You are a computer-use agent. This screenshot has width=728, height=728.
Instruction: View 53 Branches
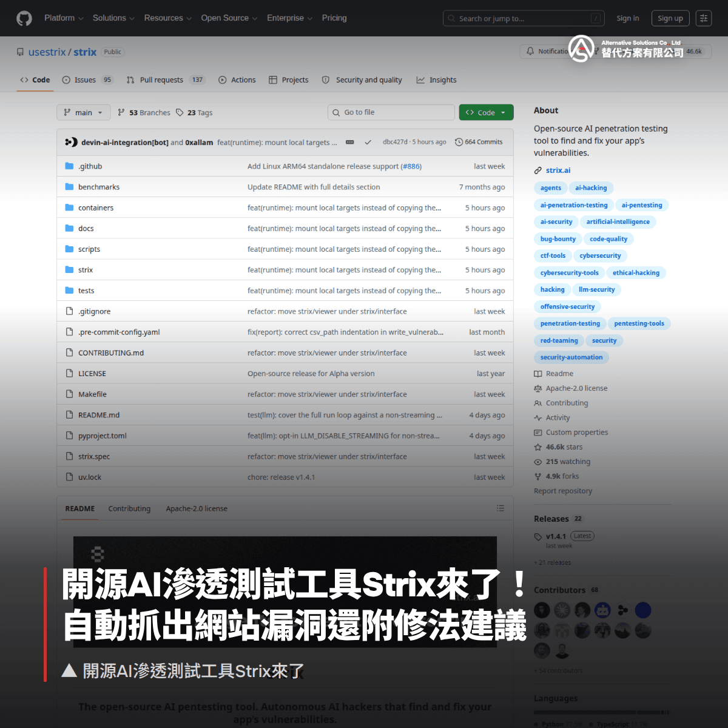[x=144, y=113]
